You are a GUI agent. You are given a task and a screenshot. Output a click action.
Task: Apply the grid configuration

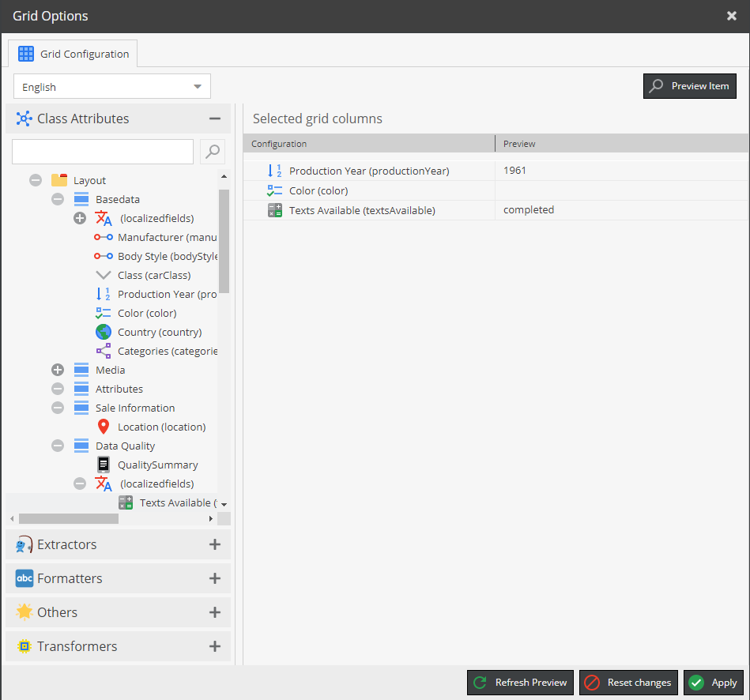pyautogui.click(x=713, y=683)
